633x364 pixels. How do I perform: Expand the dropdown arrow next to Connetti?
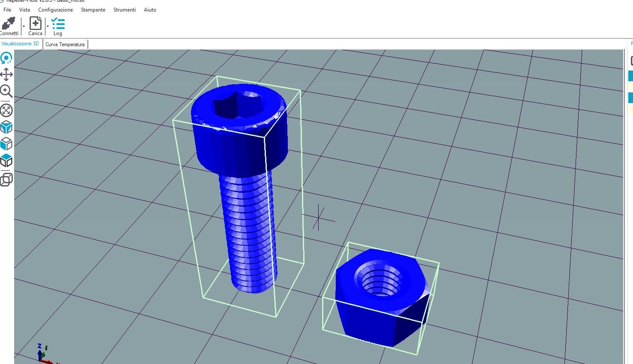point(24,27)
